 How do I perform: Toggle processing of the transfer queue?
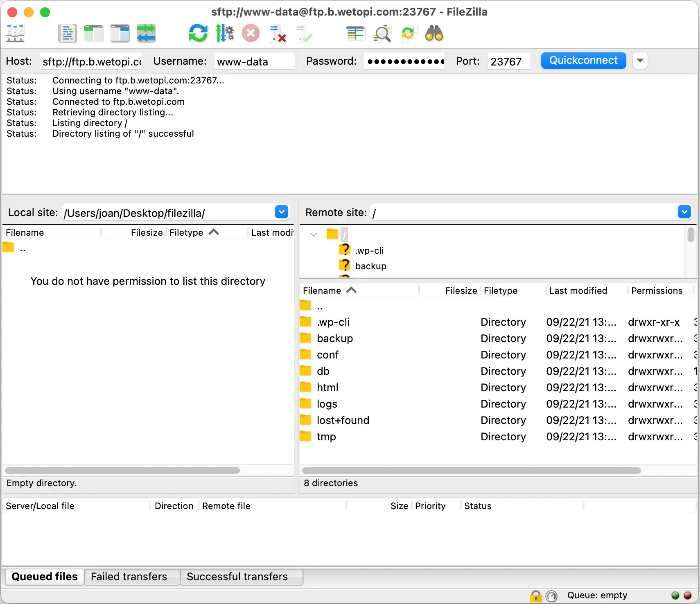point(224,33)
